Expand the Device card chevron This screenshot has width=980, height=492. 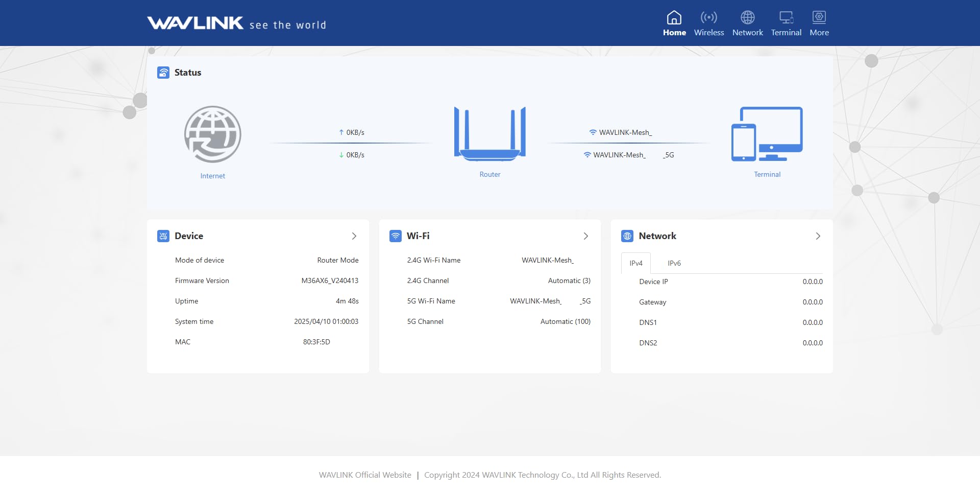[x=354, y=236]
